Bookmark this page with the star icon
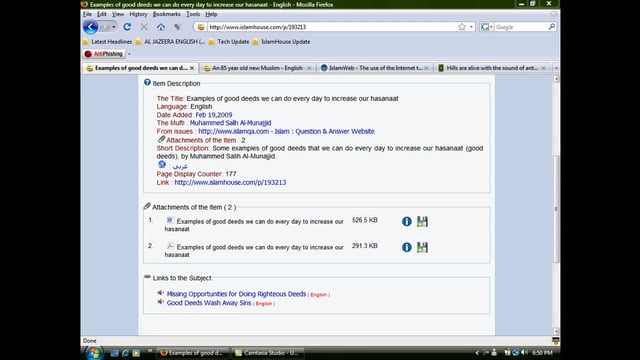Image resolution: width=640 pixels, height=360 pixels. [462, 27]
